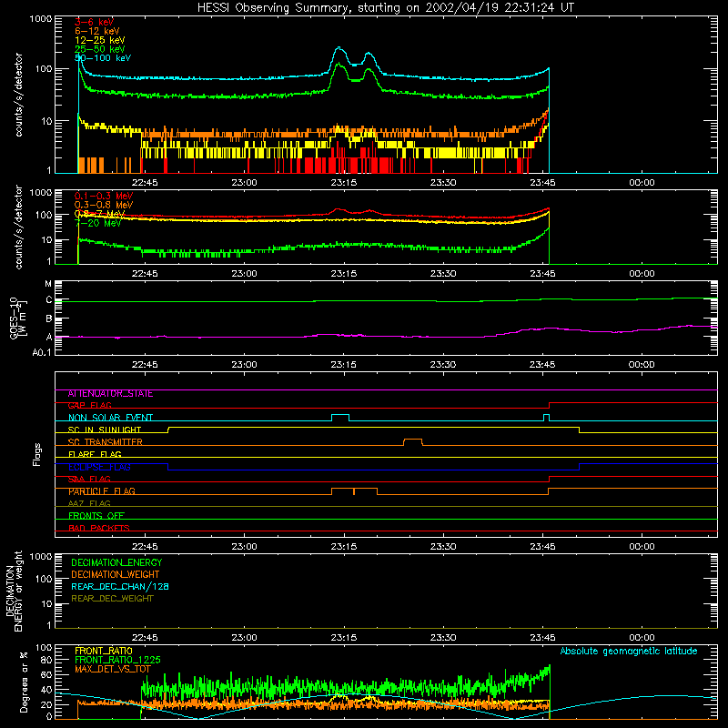Click the 23:45 tick label under the Flags panel
The image size is (728, 728).
(x=542, y=547)
